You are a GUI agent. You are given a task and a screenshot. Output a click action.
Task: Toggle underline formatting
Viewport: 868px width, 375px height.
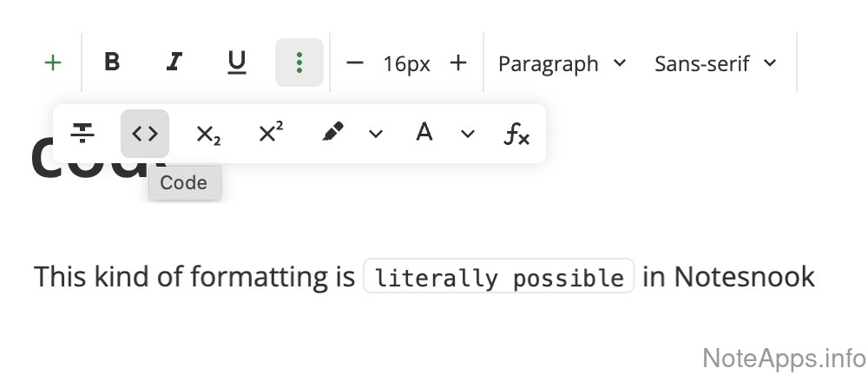(x=236, y=62)
